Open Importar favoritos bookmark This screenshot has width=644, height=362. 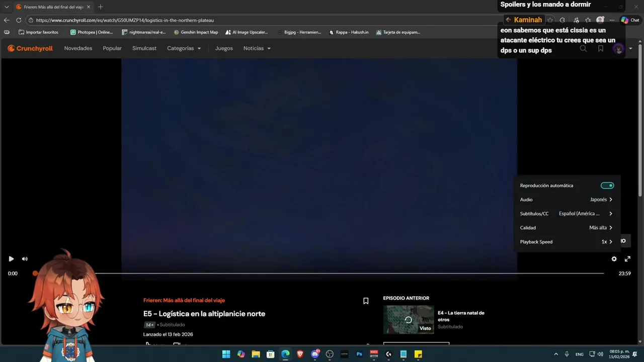tap(38, 32)
